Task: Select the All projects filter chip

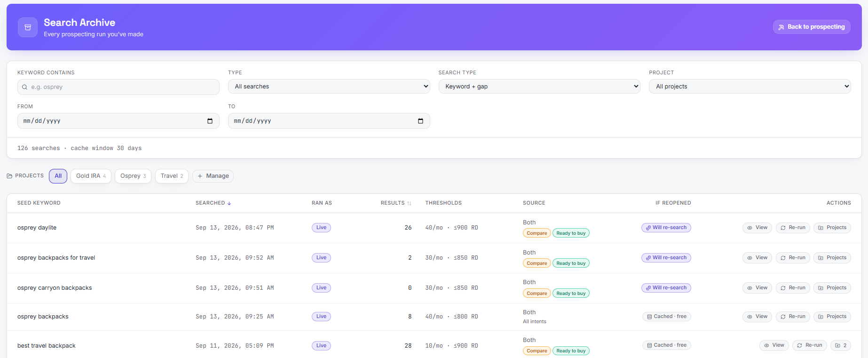Action: pyautogui.click(x=58, y=176)
